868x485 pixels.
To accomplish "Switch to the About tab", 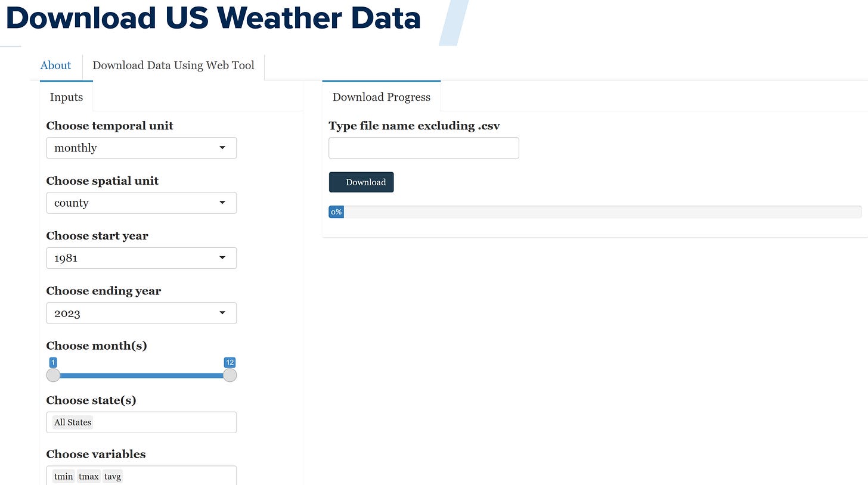I will click(55, 66).
